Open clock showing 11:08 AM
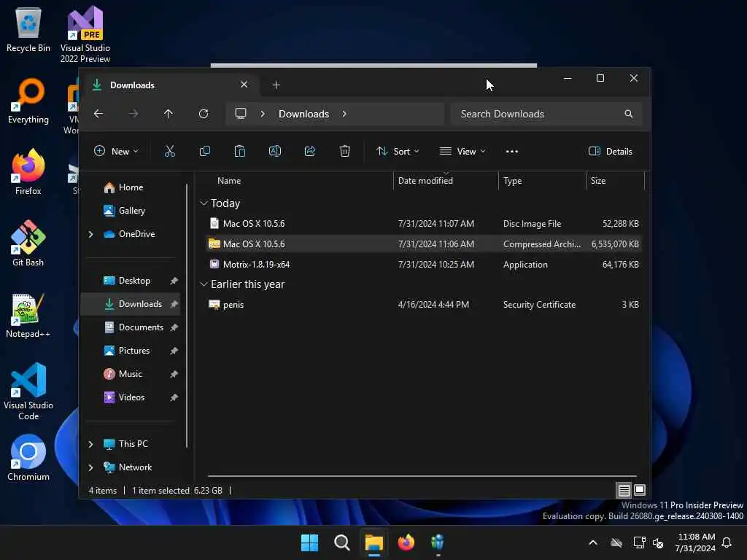This screenshot has height=560, width=747. tap(695, 542)
